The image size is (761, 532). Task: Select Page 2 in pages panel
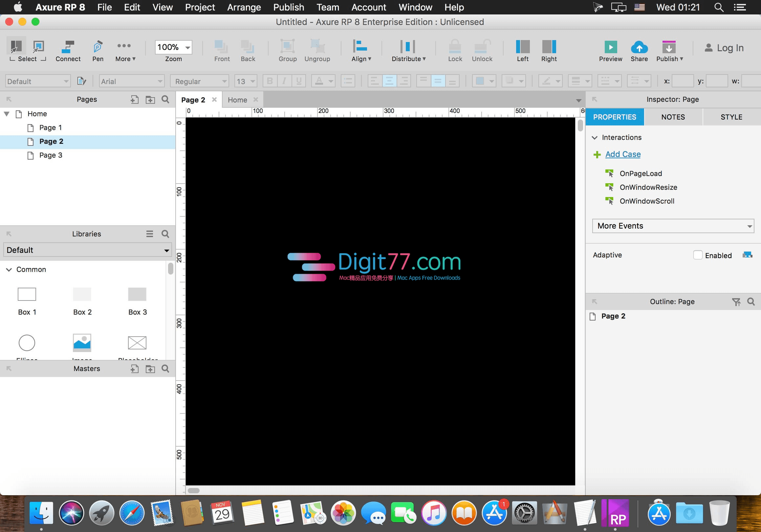pyautogui.click(x=52, y=141)
